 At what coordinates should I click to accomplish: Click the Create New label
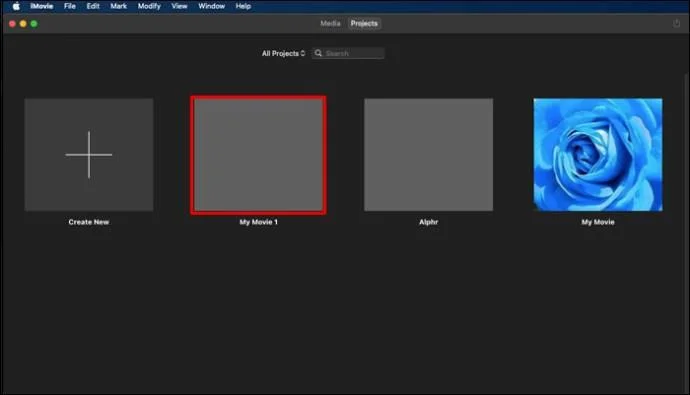88,222
